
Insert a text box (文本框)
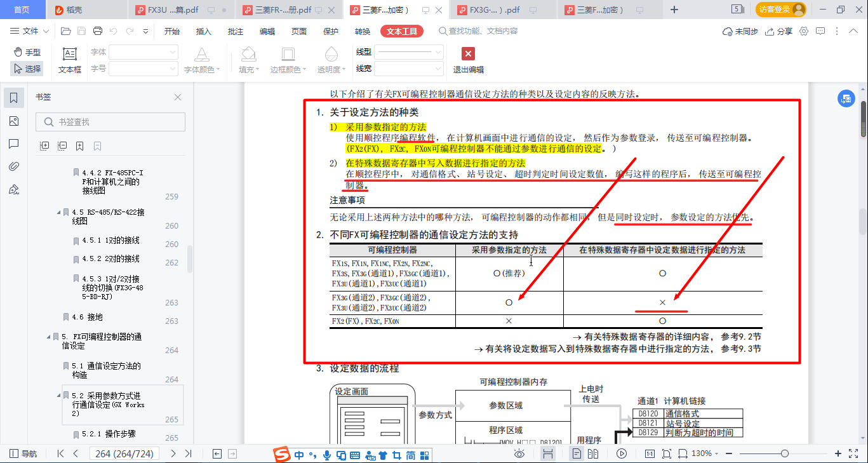pyautogui.click(x=70, y=61)
